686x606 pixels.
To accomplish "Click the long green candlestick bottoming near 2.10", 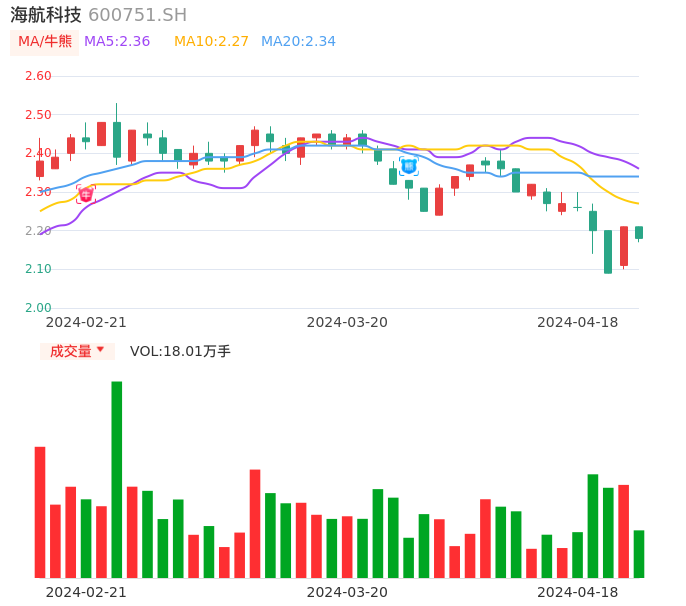I will (608, 252).
